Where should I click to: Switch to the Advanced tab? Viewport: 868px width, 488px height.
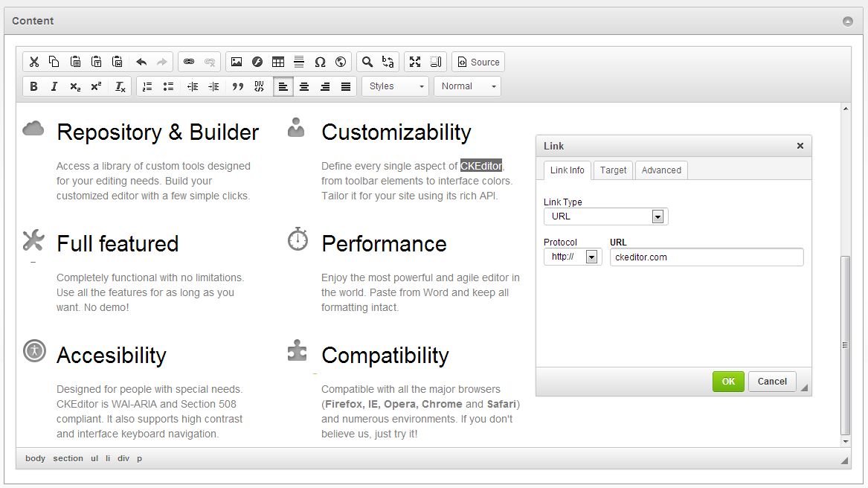pyautogui.click(x=661, y=170)
